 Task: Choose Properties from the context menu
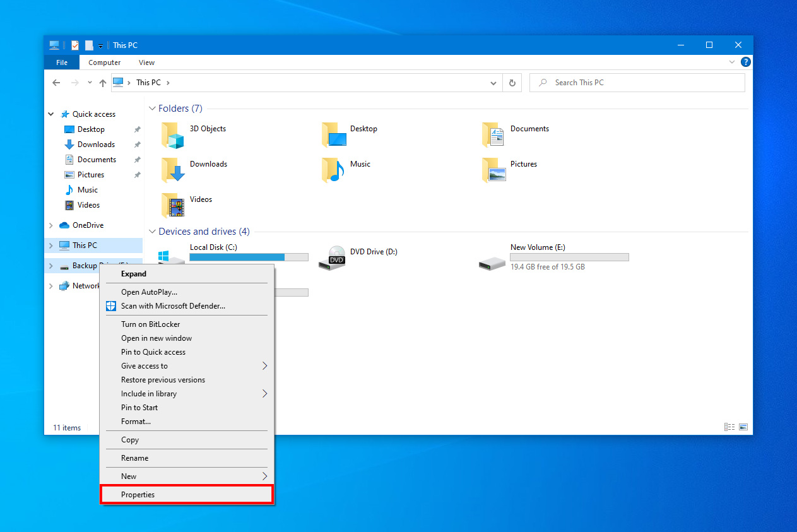pyautogui.click(x=138, y=495)
